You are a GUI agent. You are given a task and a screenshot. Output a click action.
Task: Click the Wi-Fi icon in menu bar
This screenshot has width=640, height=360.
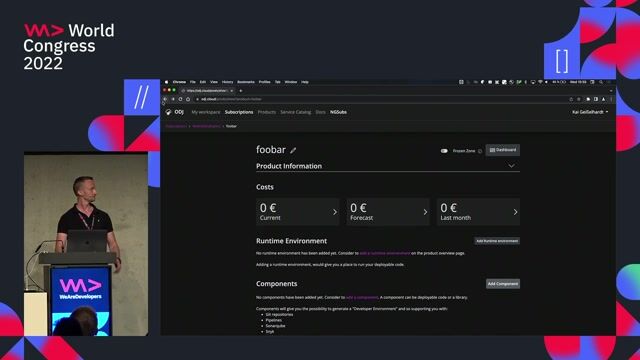point(540,82)
